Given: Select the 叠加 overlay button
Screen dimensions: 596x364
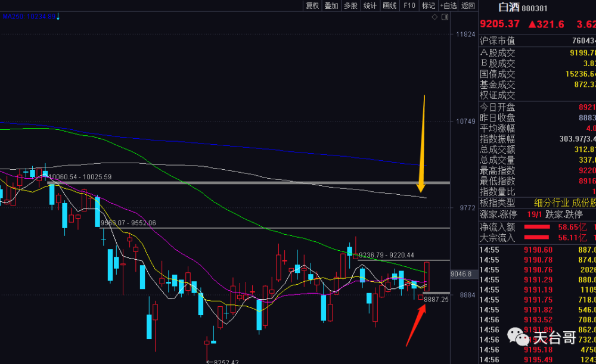Looking at the screenshot, I should click(331, 6).
